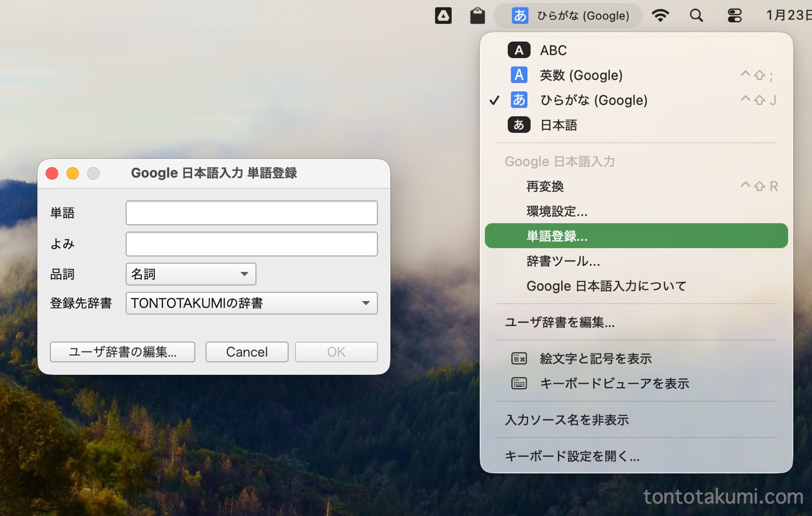Viewport: 812px width, 516px height.
Task: Open 環境設定... from the input menu
Action: click(557, 211)
